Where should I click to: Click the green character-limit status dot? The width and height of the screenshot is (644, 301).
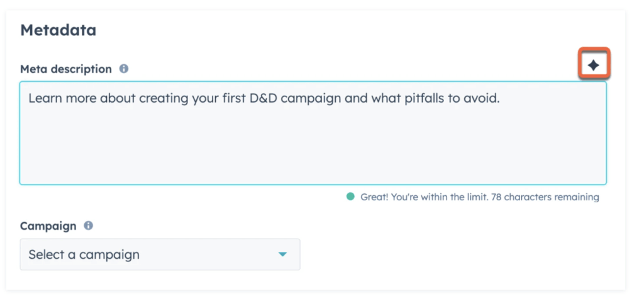tap(350, 196)
